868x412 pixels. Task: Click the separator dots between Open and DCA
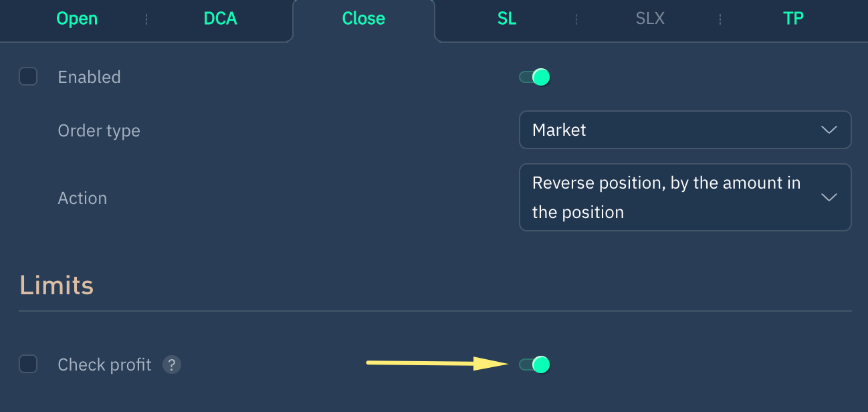[146, 19]
